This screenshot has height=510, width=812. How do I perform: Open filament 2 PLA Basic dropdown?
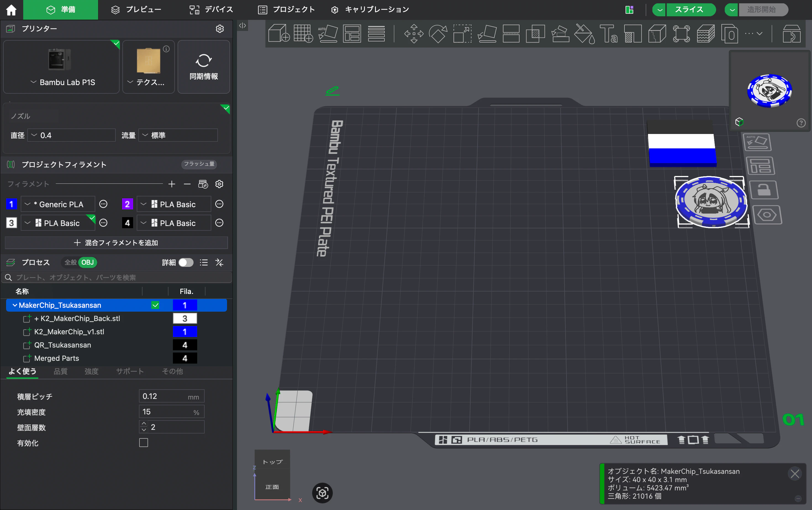click(174, 204)
